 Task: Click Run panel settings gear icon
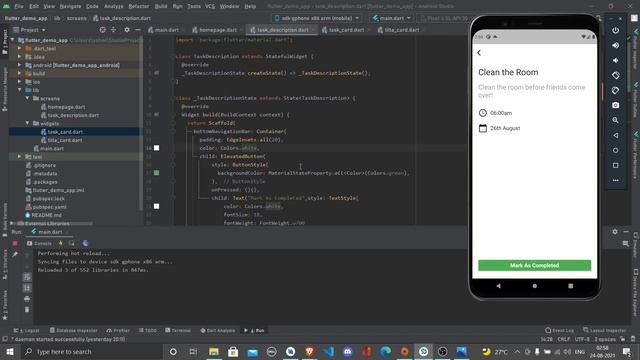[x=615, y=231]
